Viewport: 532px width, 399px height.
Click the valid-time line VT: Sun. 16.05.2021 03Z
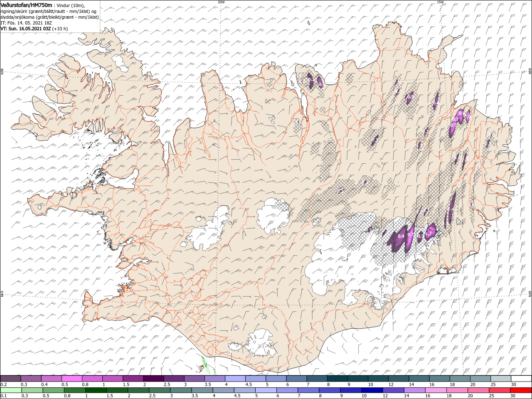click(x=25, y=29)
